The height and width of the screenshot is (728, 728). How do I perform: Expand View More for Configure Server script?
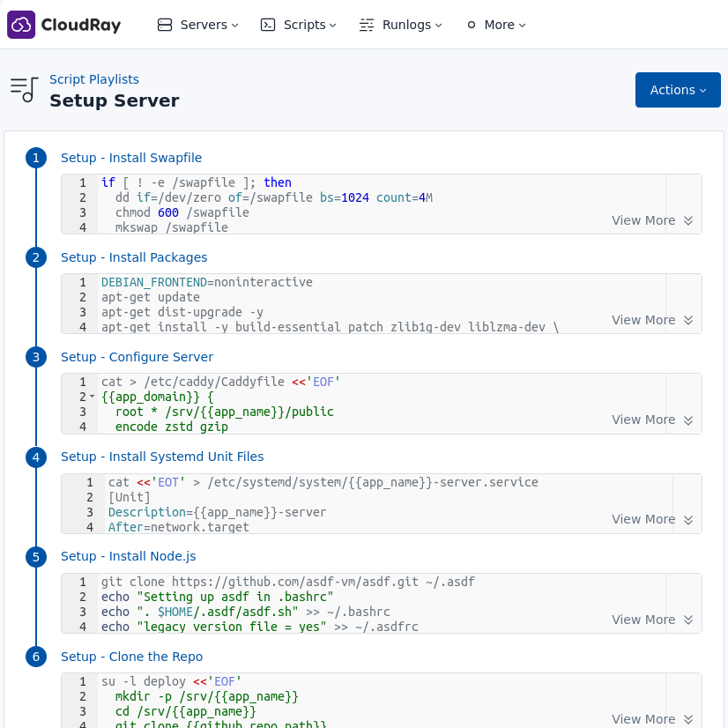click(652, 420)
